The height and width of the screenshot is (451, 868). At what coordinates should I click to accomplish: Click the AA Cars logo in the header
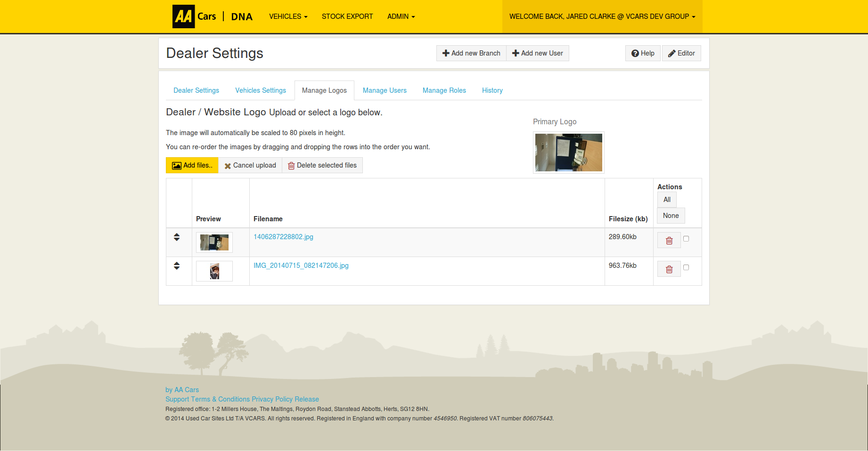184,16
